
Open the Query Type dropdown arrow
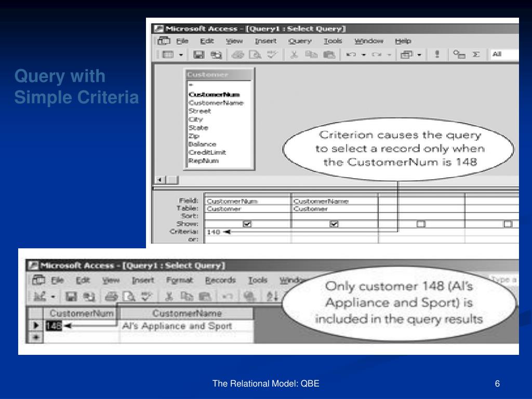419,55
